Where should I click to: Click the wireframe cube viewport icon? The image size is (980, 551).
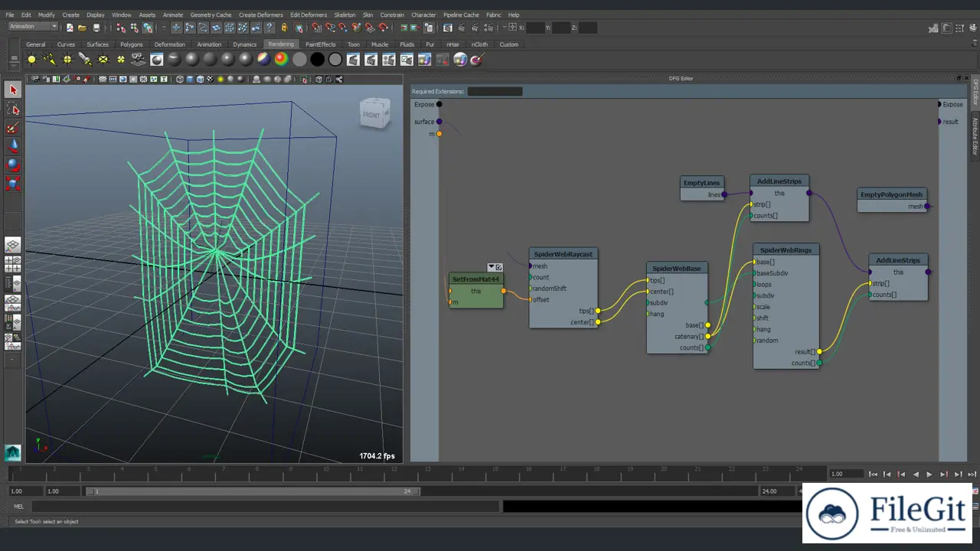180,79
